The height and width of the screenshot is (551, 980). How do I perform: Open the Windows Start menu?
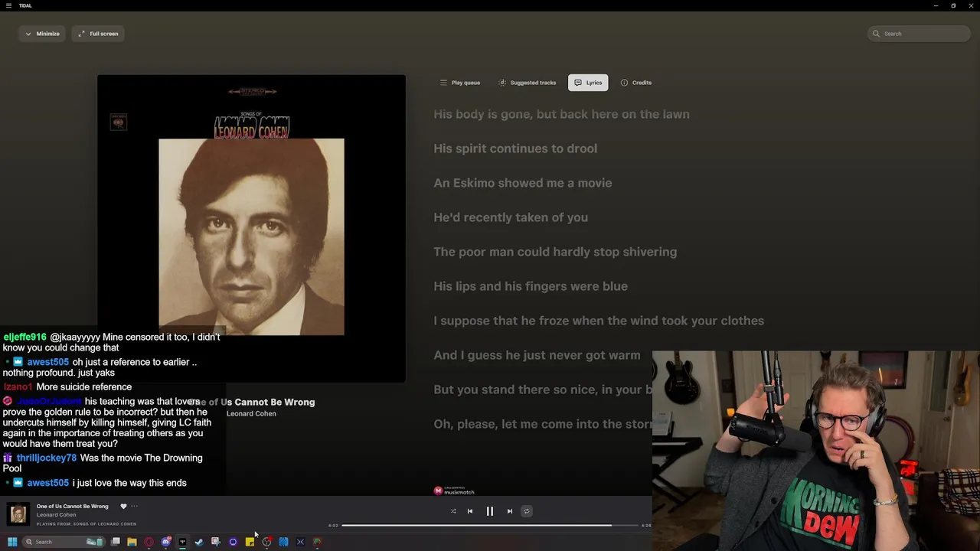12,542
